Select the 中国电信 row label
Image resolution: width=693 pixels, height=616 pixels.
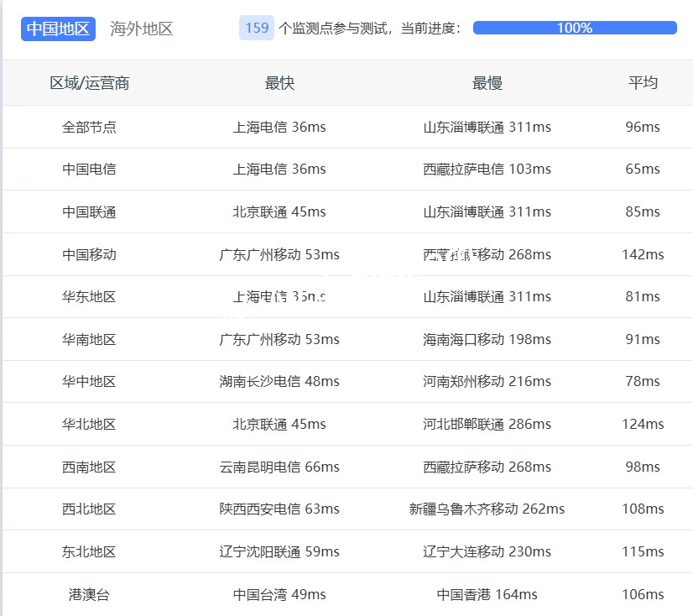coord(89,169)
